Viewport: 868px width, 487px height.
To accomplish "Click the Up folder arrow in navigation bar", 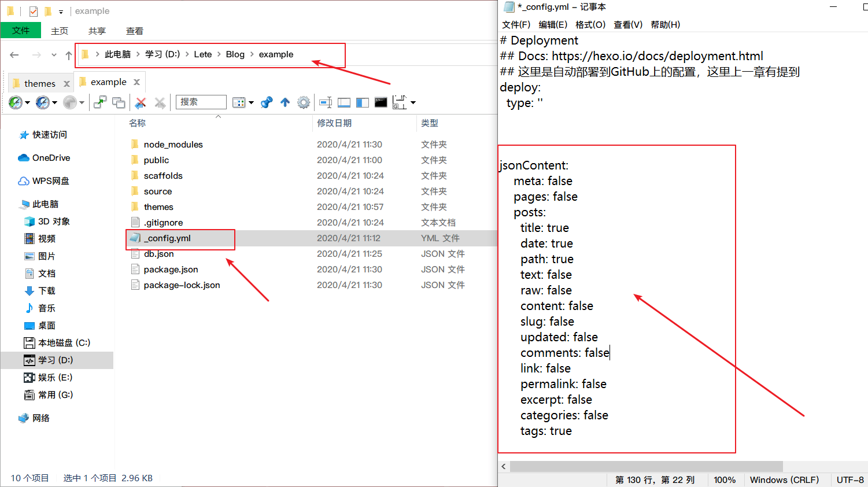I will 69,55.
